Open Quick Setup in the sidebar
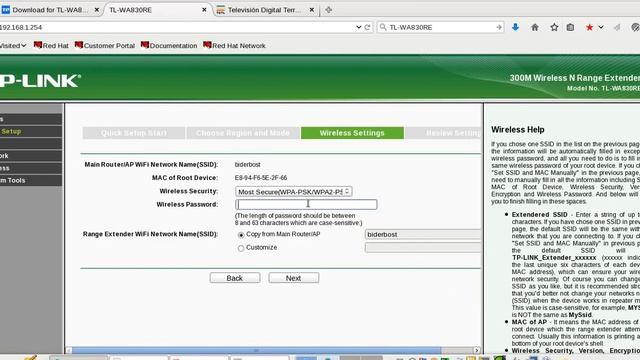Screen dimensions: 640x360 tap(31, 131)
